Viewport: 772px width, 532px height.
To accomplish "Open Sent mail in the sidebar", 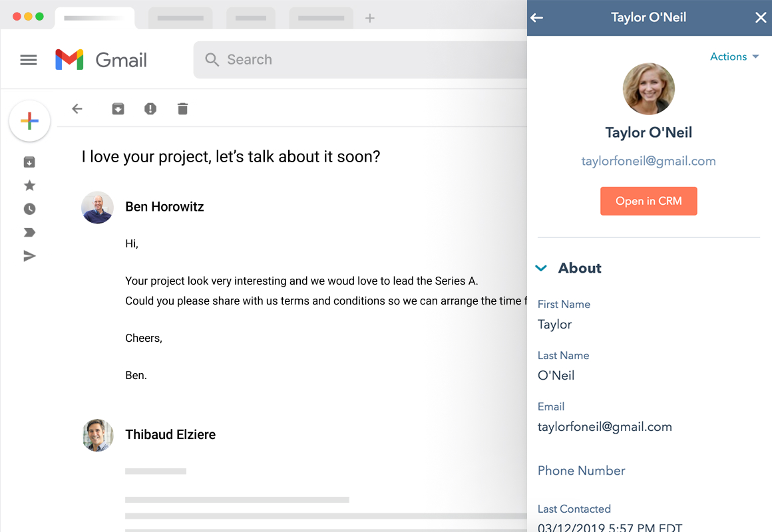I will (29, 255).
